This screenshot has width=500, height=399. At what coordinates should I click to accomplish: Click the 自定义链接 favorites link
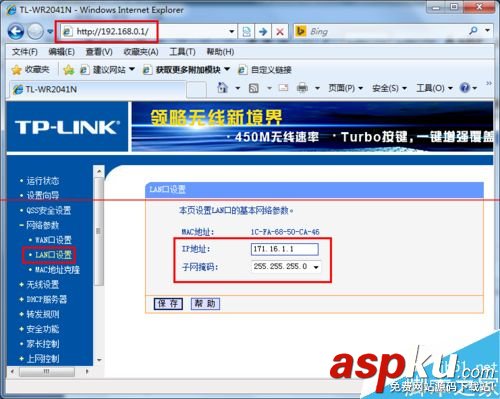coord(265,70)
